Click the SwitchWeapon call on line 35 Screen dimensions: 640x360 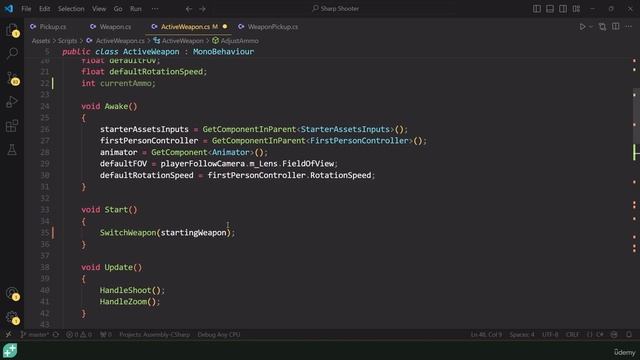click(x=128, y=233)
